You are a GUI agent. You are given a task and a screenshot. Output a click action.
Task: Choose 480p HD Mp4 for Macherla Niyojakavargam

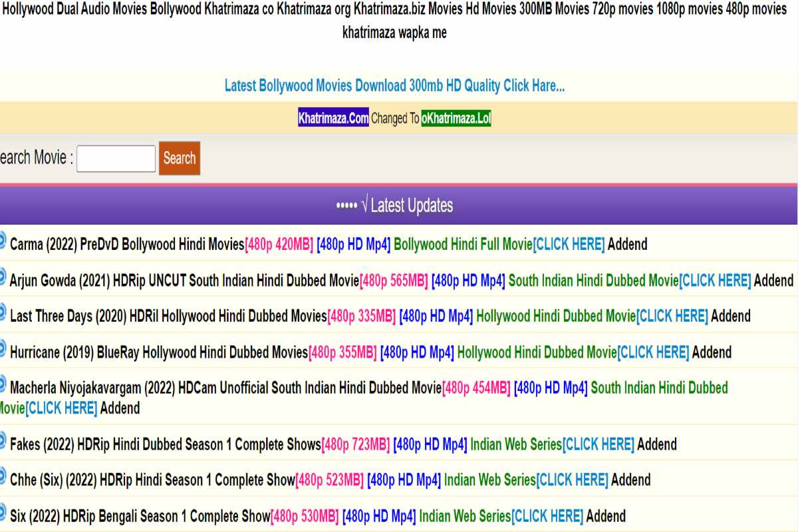(x=551, y=388)
